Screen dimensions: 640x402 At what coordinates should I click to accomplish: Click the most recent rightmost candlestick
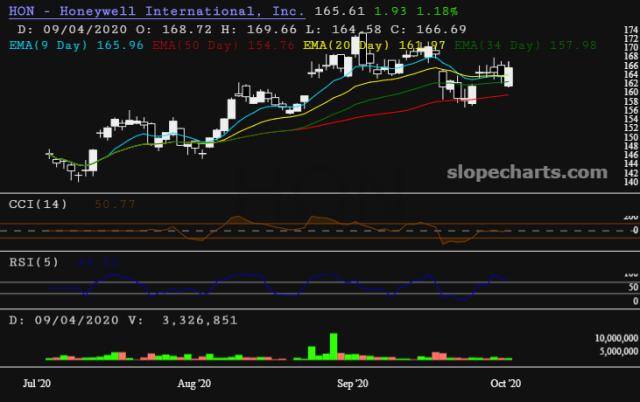(x=508, y=75)
